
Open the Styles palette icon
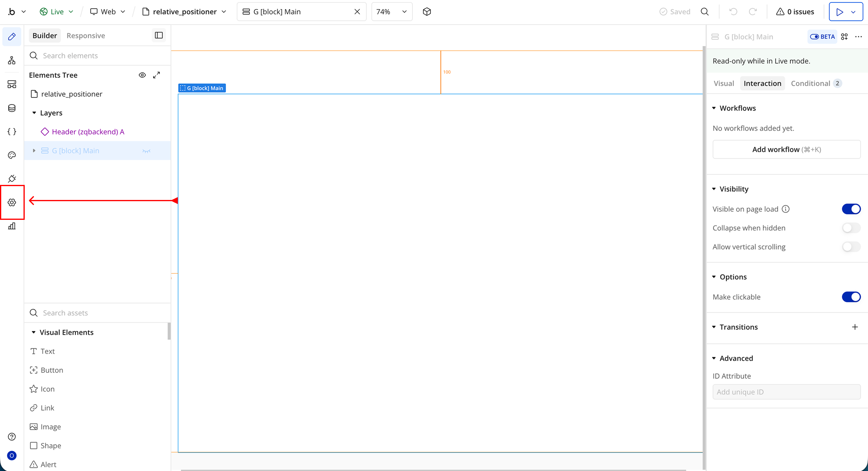[x=12, y=155]
